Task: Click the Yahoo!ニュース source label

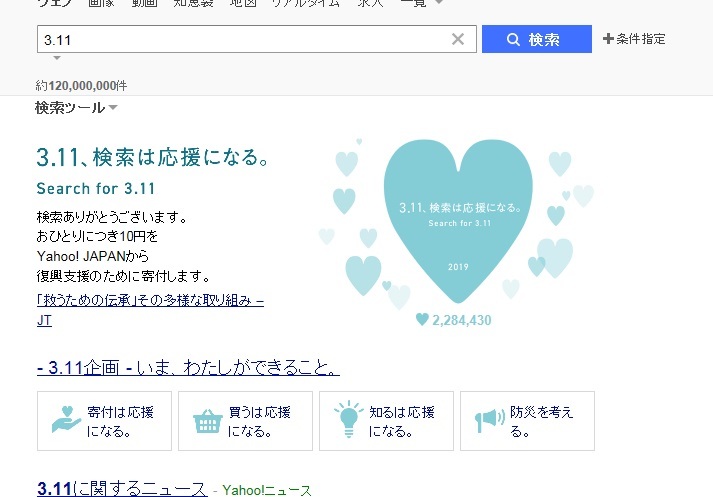Action: click(267, 490)
